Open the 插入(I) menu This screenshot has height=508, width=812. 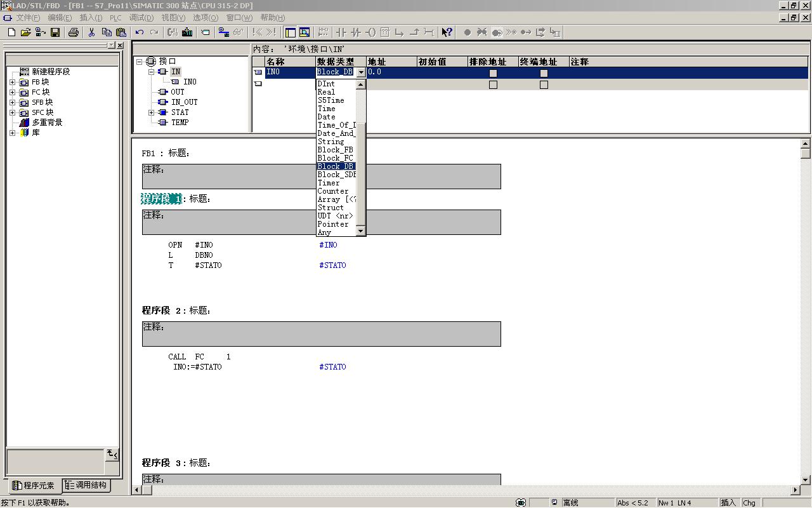(x=91, y=18)
